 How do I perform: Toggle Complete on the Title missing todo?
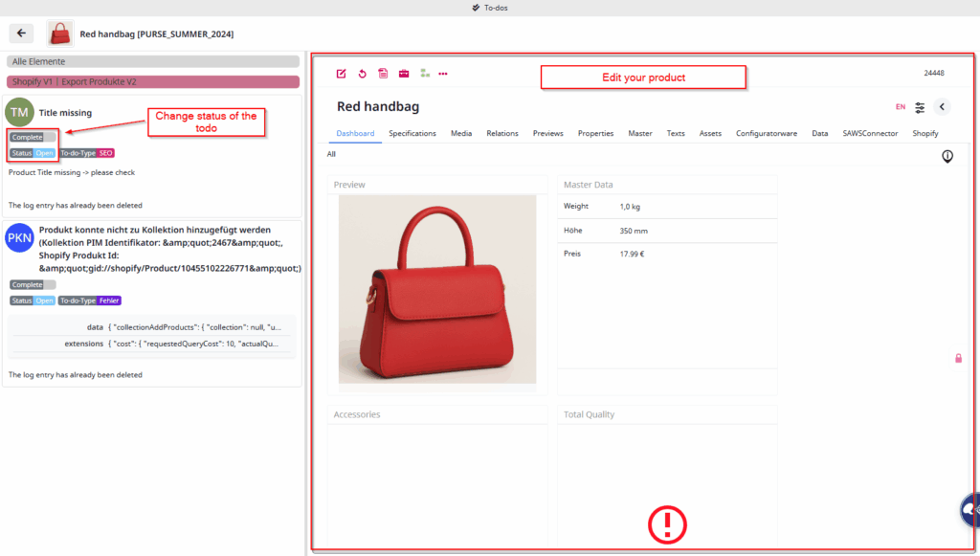(33, 137)
